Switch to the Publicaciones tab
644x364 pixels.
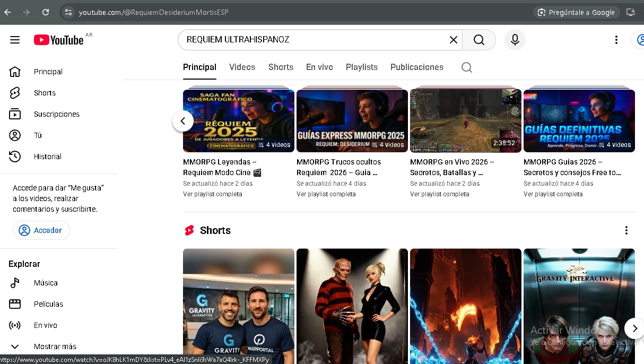(417, 67)
